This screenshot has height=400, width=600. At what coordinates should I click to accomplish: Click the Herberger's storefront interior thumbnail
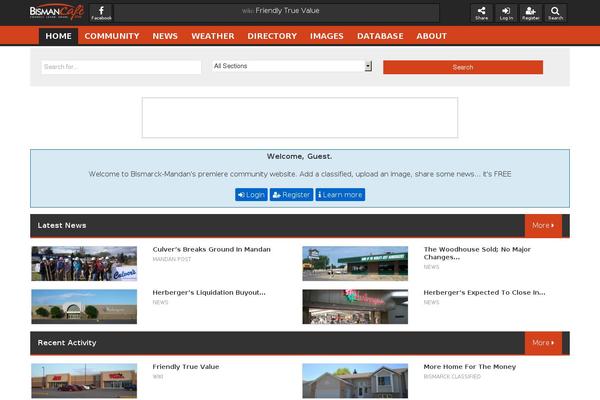click(x=355, y=307)
